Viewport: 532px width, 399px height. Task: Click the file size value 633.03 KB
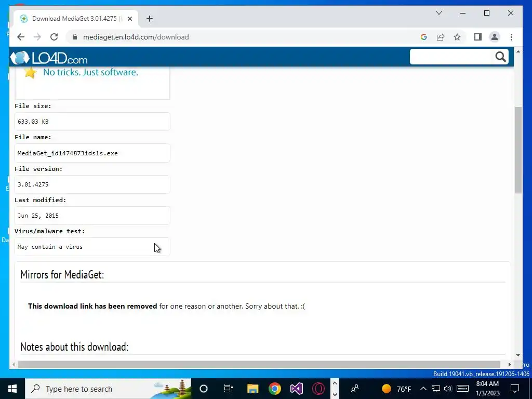coord(33,122)
